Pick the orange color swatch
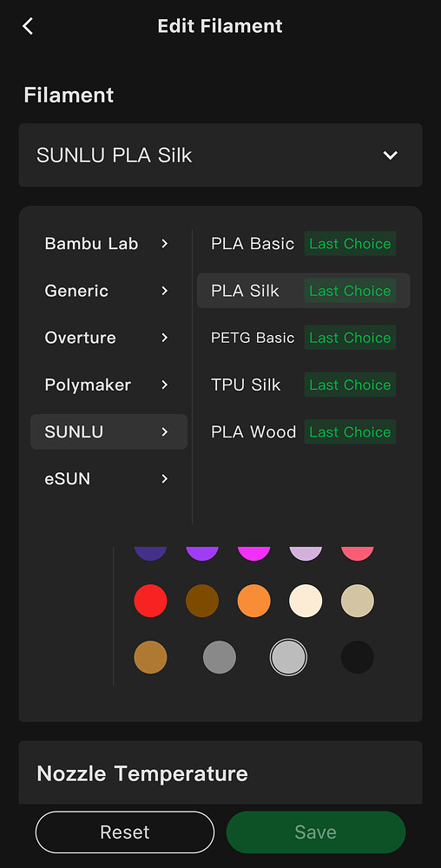This screenshot has height=868, width=441. 254,601
